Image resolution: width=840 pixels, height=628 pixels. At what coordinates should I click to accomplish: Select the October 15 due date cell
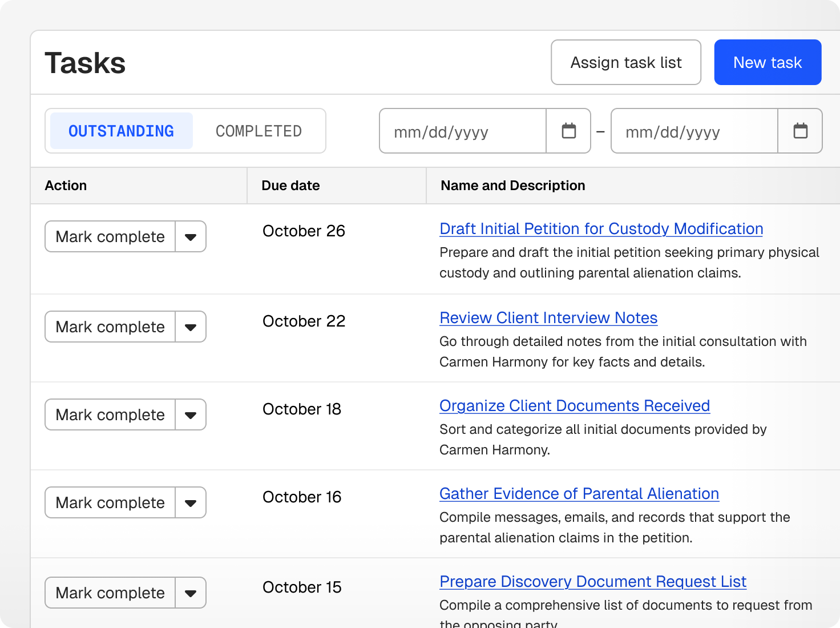click(x=302, y=587)
